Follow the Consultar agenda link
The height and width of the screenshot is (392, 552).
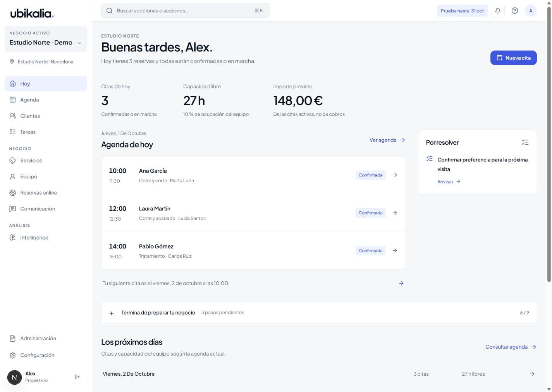tap(511, 347)
